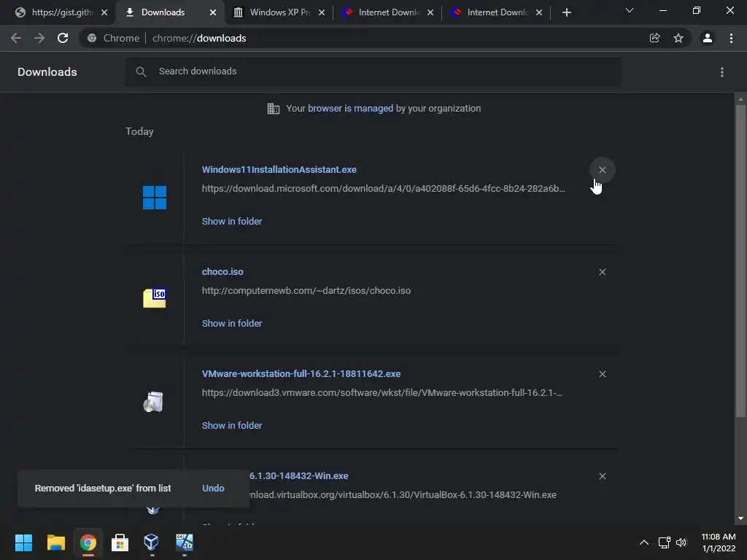Viewport: 747px width, 560px height.
Task: Click the organization building icon
Action: [x=274, y=109]
